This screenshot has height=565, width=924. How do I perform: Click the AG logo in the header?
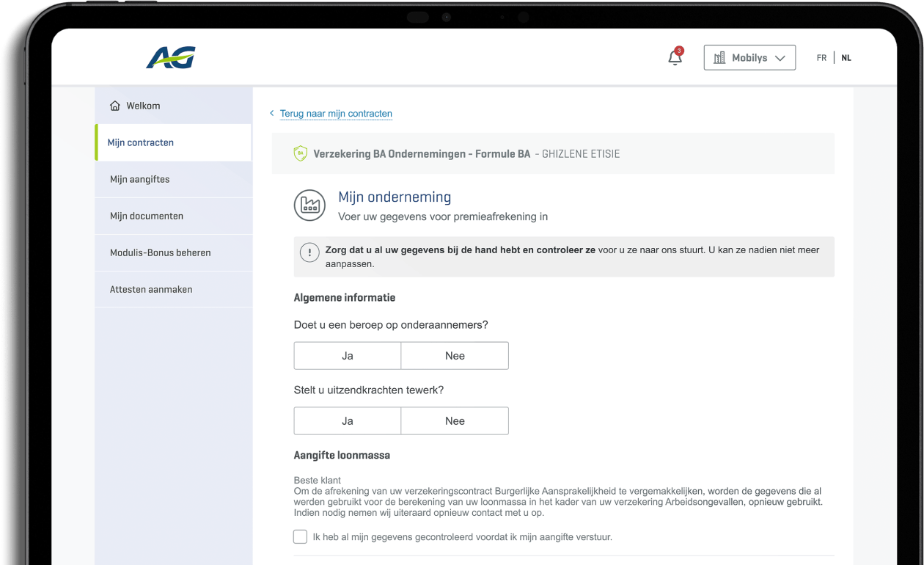pos(171,57)
